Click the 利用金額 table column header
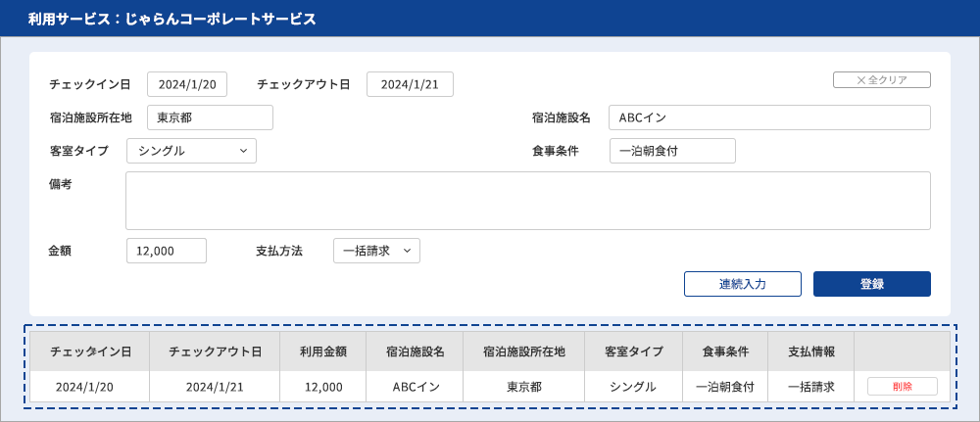Image resolution: width=980 pixels, height=422 pixels. click(323, 352)
